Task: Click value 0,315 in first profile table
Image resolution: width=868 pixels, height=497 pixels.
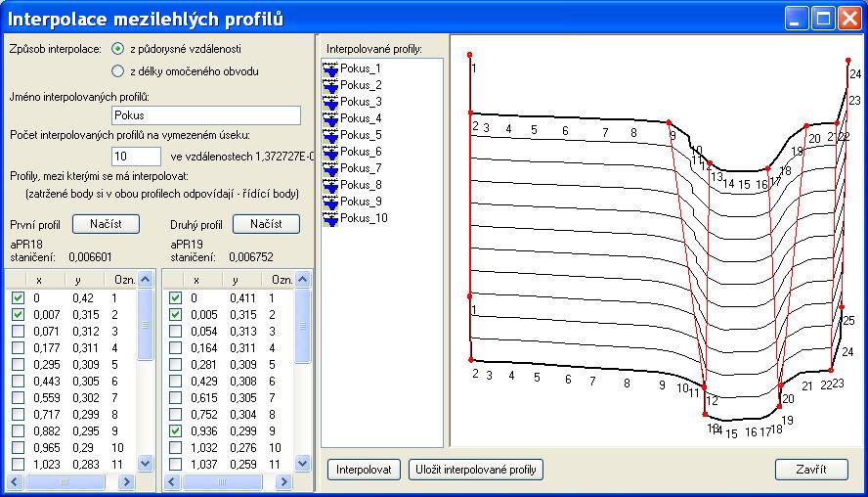Action: [x=86, y=315]
